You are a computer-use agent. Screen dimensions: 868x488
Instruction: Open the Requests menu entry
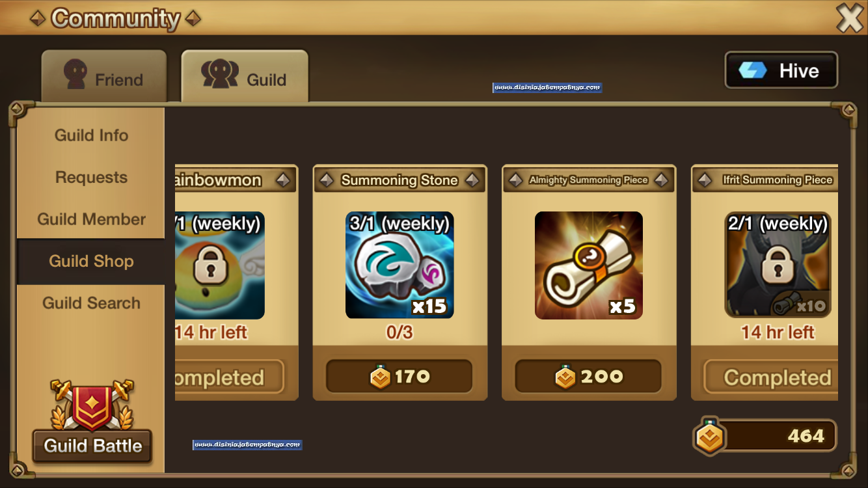[91, 177]
